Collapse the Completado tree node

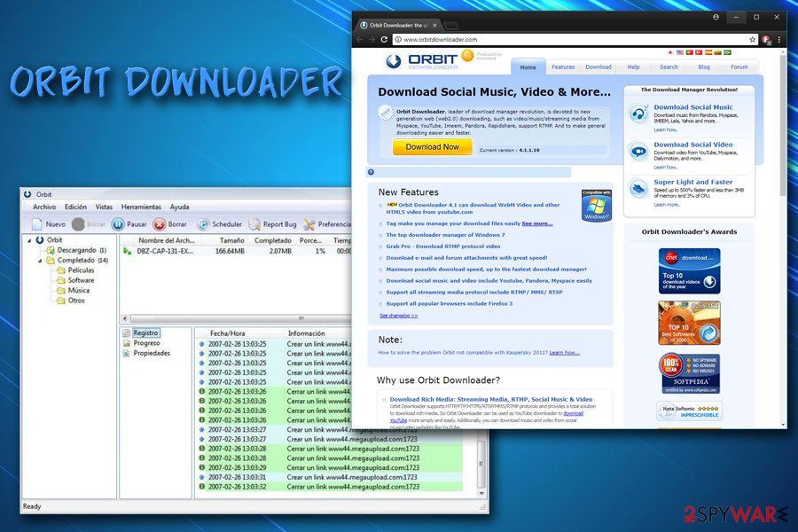[x=40, y=260]
